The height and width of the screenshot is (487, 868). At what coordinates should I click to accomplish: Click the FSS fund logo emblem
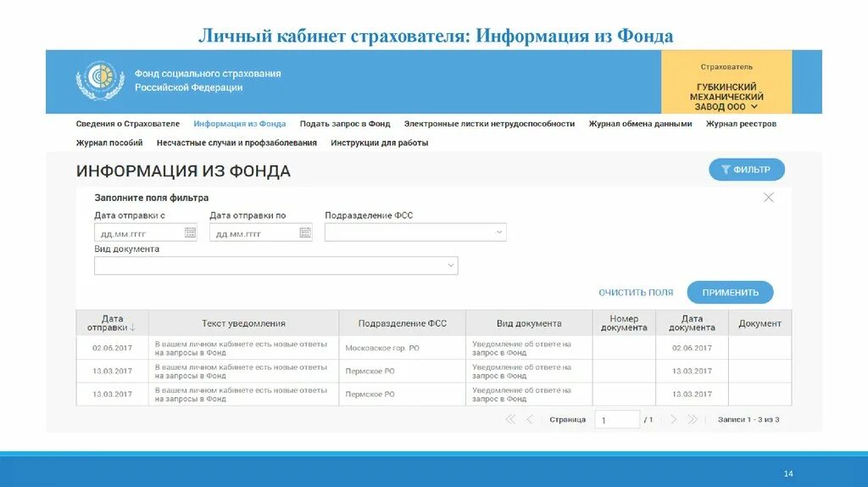[x=100, y=81]
